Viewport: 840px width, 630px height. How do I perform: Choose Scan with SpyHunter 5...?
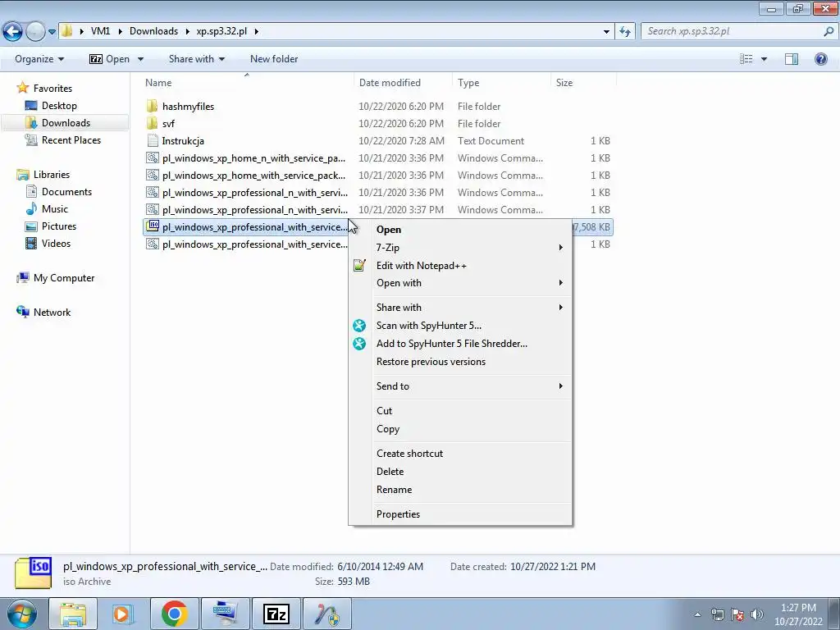click(460, 325)
